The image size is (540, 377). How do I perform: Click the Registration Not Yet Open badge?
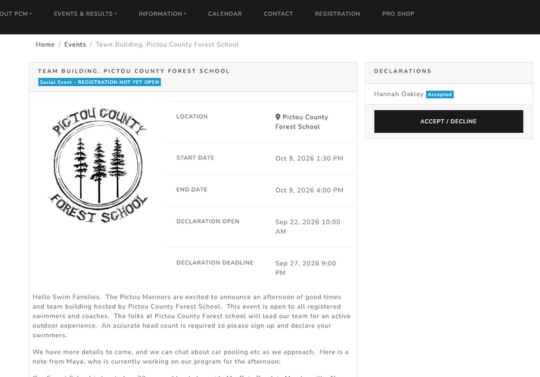pos(100,82)
